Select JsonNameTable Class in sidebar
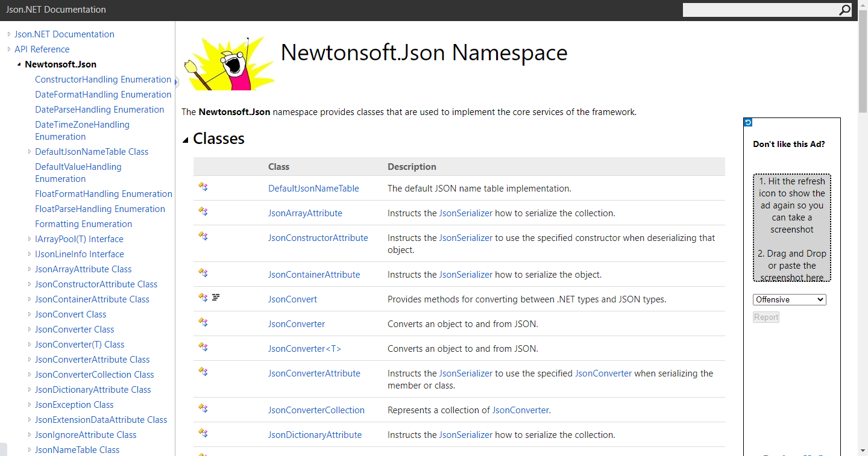 [77, 450]
